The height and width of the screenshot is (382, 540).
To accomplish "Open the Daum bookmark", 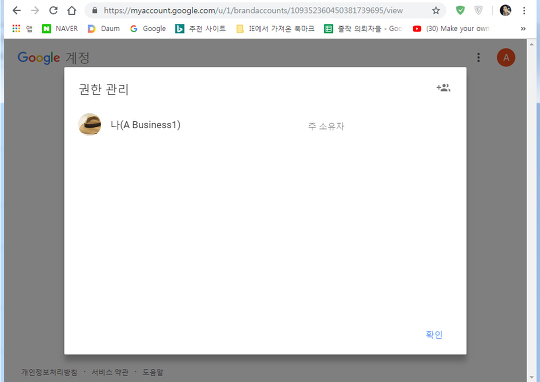I will tap(104, 29).
